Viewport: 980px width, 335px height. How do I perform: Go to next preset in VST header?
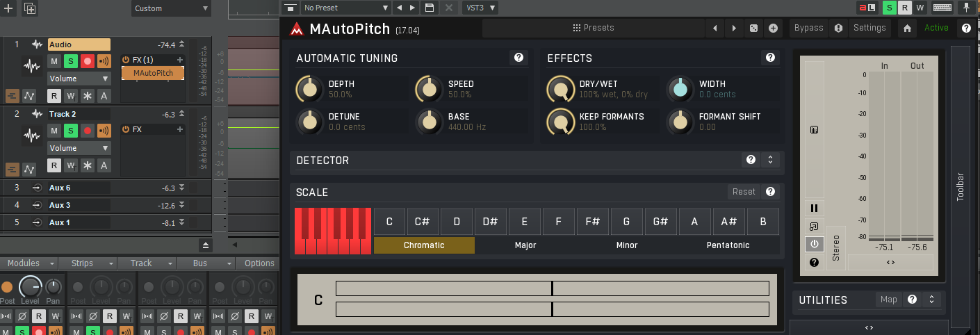coord(413,8)
